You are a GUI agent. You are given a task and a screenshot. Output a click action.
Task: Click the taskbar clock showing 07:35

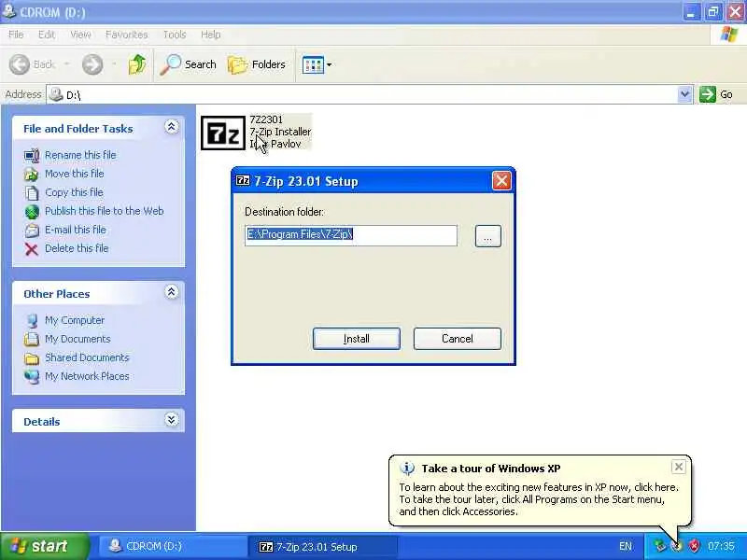(721, 546)
